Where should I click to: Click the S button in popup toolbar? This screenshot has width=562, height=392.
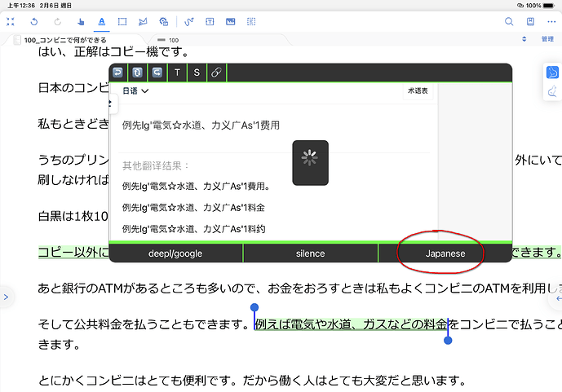(x=197, y=73)
